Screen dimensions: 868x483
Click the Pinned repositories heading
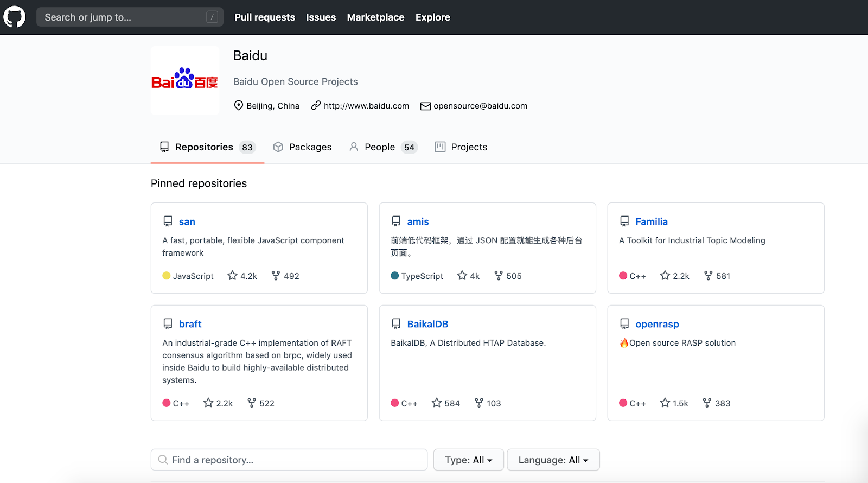[x=199, y=183]
